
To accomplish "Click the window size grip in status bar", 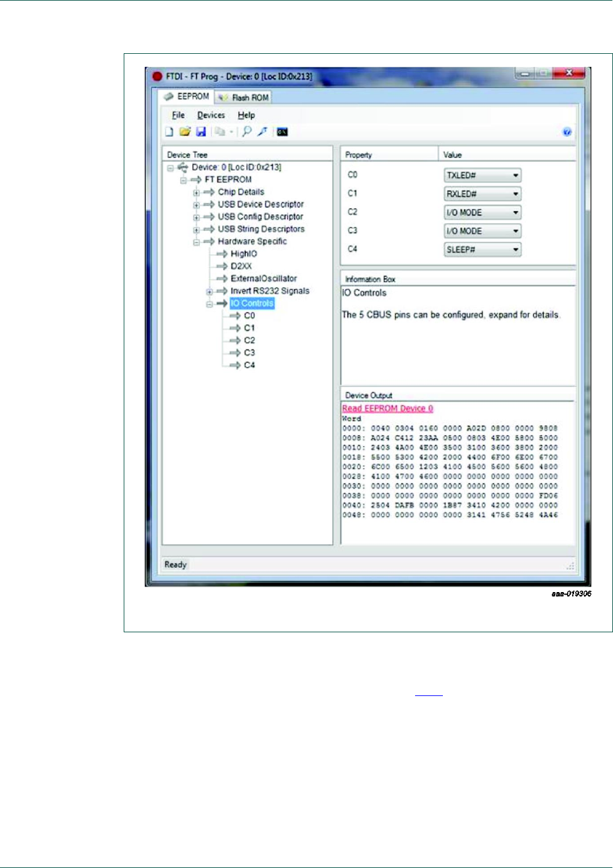I will (570, 565).
